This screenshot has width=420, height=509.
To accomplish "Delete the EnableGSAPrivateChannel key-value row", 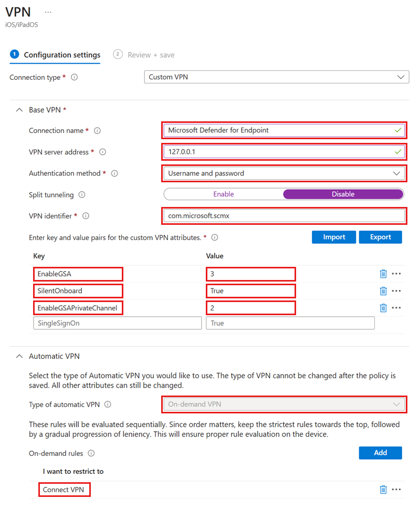I will [x=383, y=308].
